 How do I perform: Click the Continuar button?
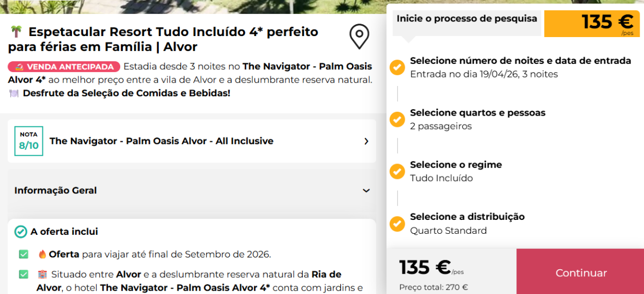[581, 272]
